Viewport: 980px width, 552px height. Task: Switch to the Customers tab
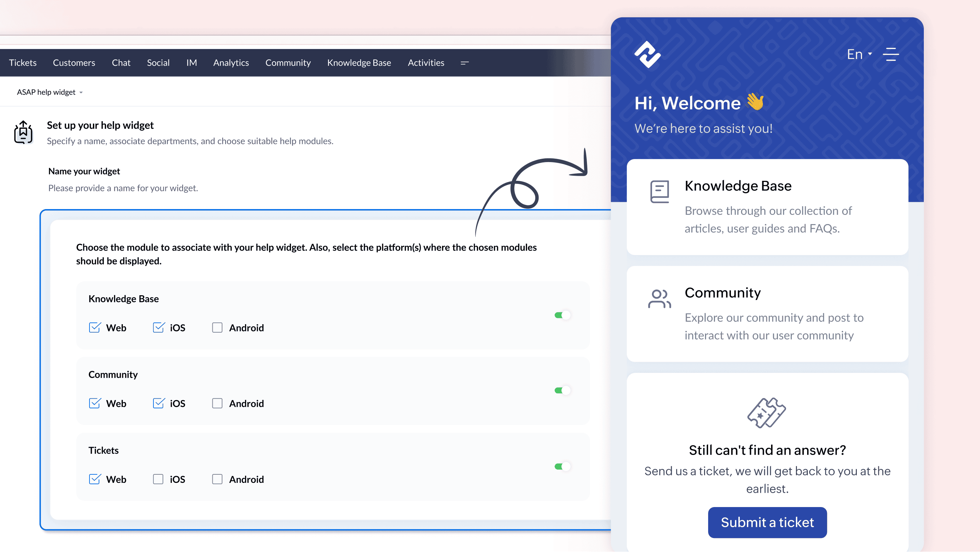click(x=74, y=63)
